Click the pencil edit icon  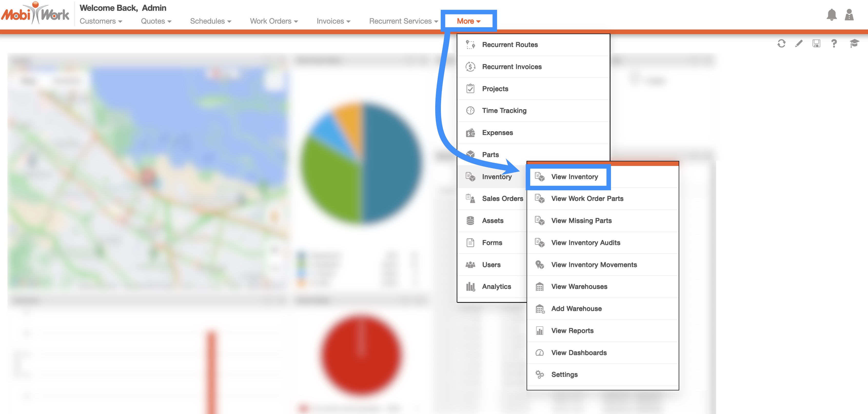(798, 43)
